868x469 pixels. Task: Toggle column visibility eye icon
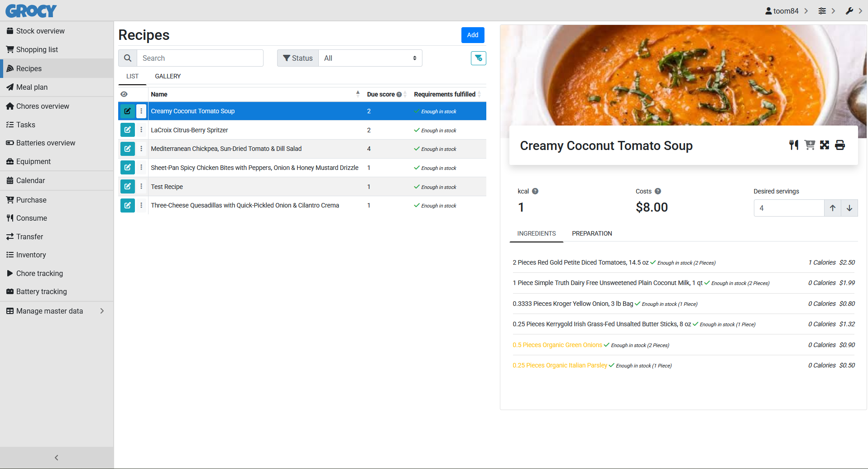tap(124, 94)
